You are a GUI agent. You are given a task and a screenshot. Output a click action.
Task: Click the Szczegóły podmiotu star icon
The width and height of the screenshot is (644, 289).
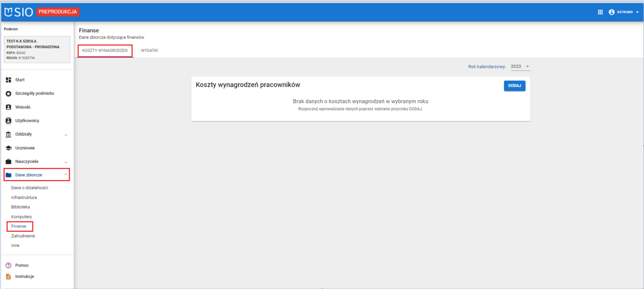(x=8, y=94)
